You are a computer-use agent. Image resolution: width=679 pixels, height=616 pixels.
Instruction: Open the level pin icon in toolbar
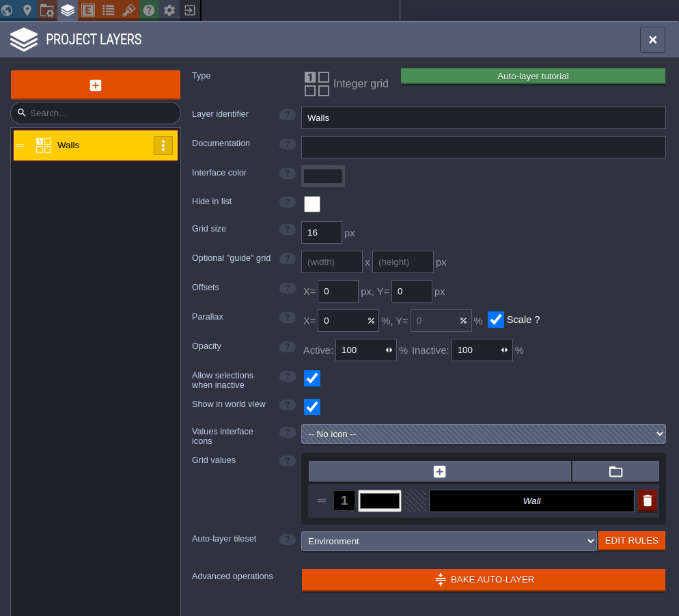(x=27, y=10)
